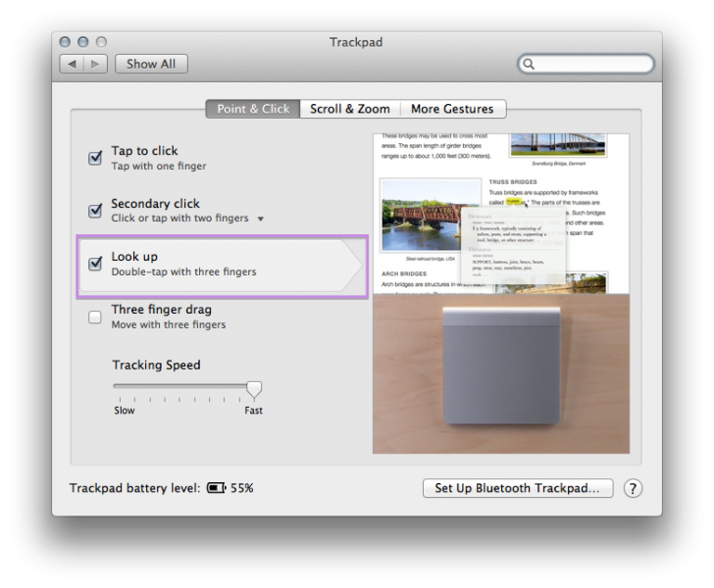Image resolution: width=714 pixels, height=588 pixels.
Task: Toggle the Look up checkbox
Action: (95, 264)
